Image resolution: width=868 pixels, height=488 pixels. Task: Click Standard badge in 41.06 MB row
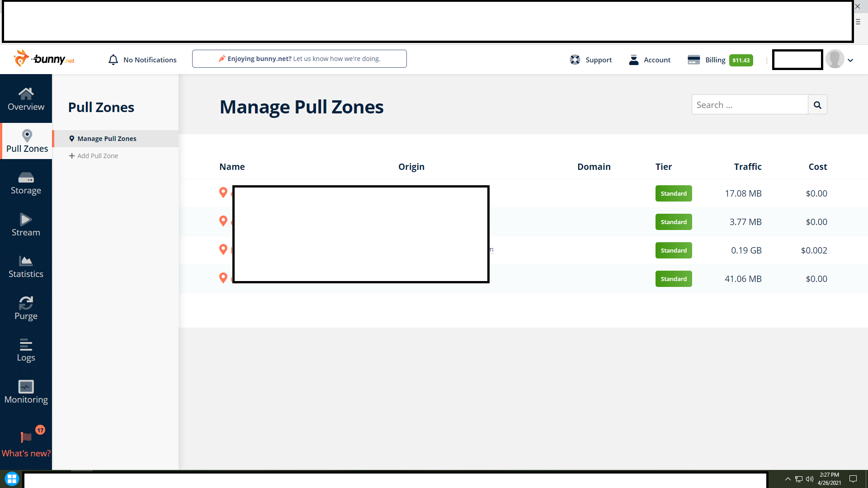pyautogui.click(x=674, y=279)
